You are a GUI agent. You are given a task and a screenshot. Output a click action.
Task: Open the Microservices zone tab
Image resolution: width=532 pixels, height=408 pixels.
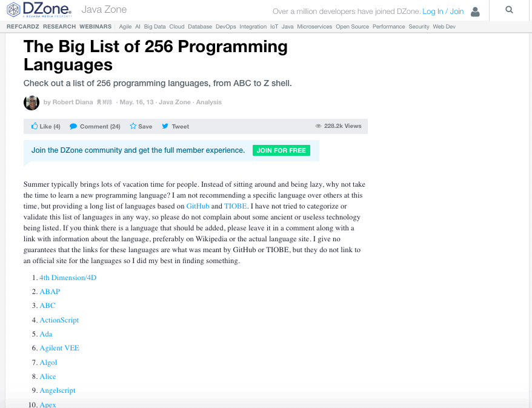coord(314,27)
